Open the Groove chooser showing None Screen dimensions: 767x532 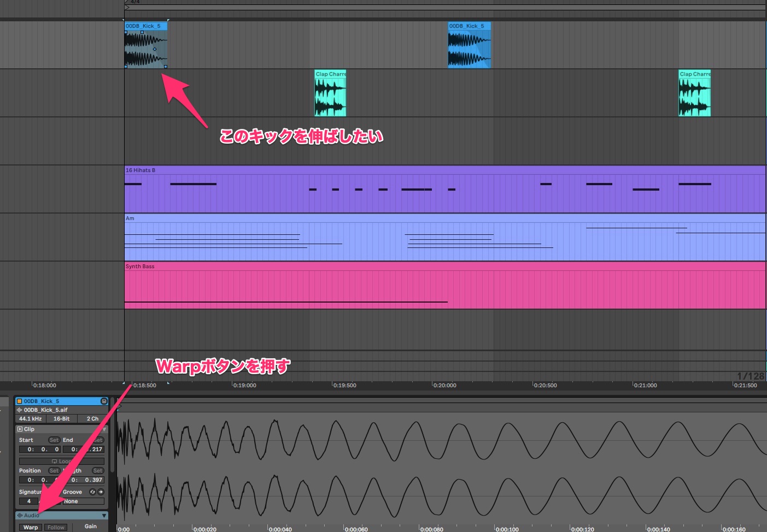pos(83,501)
